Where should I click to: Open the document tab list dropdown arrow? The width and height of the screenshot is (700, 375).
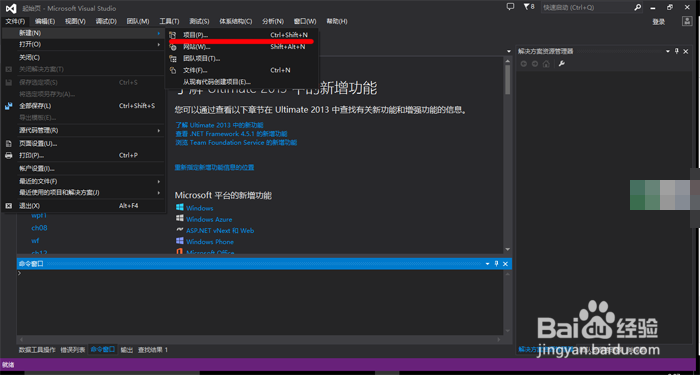click(508, 51)
